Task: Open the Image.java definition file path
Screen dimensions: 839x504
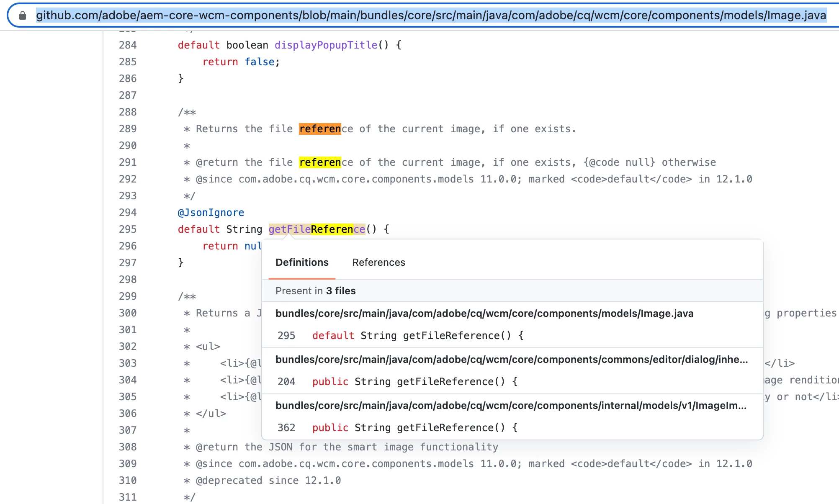Action: pos(484,314)
